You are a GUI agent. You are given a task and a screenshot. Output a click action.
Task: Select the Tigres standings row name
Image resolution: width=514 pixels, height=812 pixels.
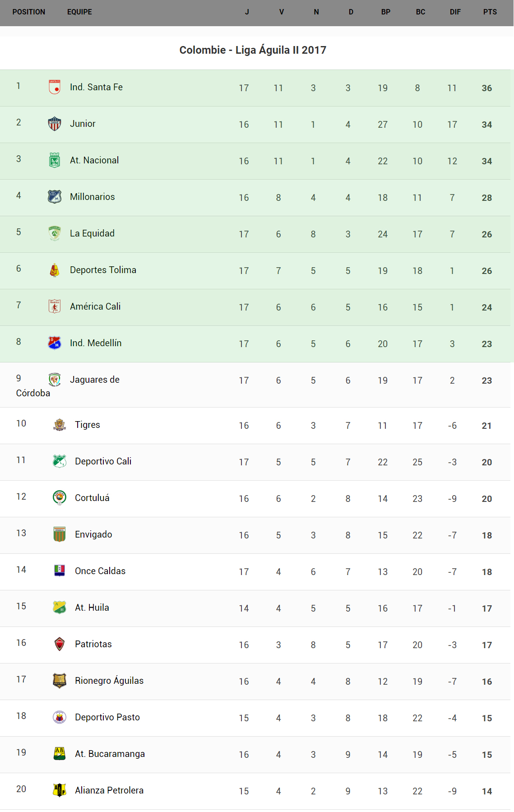pos(88,425)
